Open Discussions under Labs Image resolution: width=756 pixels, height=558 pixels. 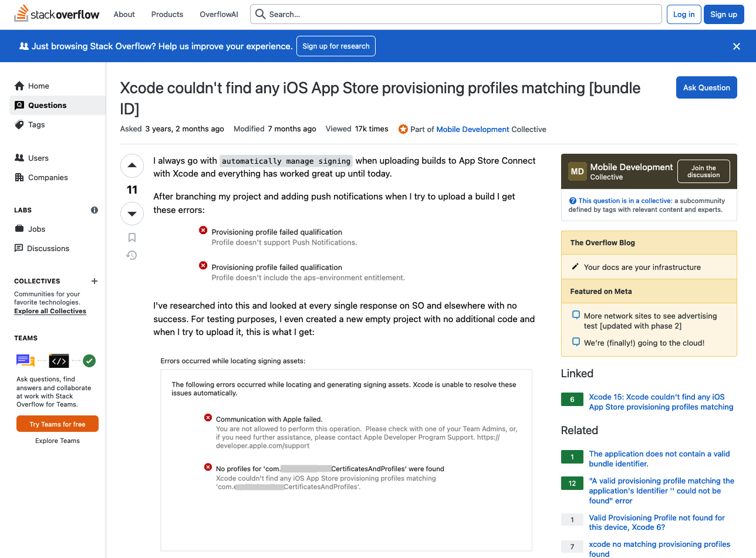click(58, 248)
